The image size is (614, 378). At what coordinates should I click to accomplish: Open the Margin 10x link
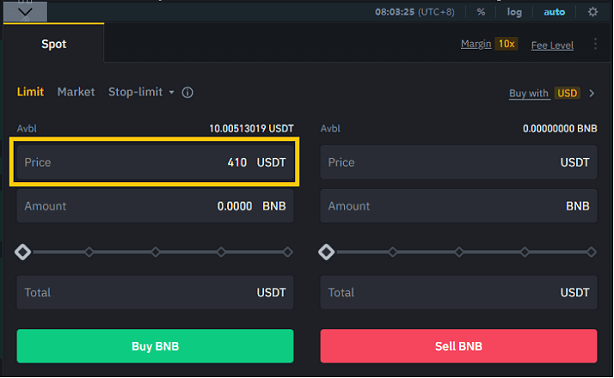click(489, 44)
